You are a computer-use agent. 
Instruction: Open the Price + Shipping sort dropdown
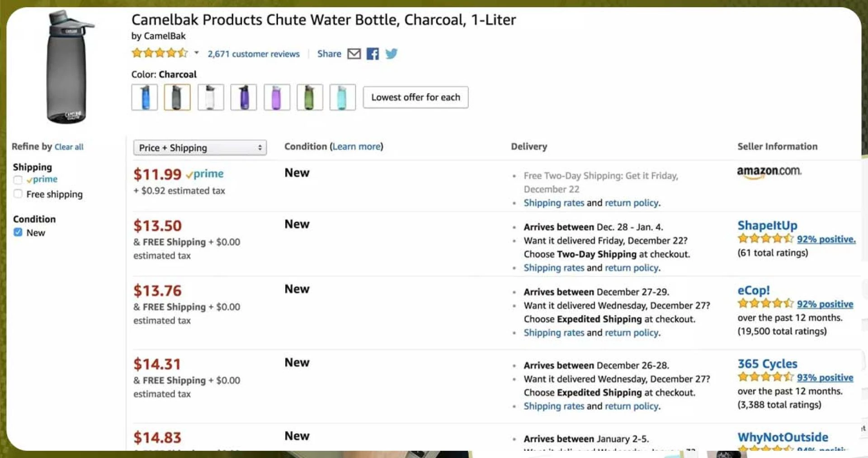[200, 148]
